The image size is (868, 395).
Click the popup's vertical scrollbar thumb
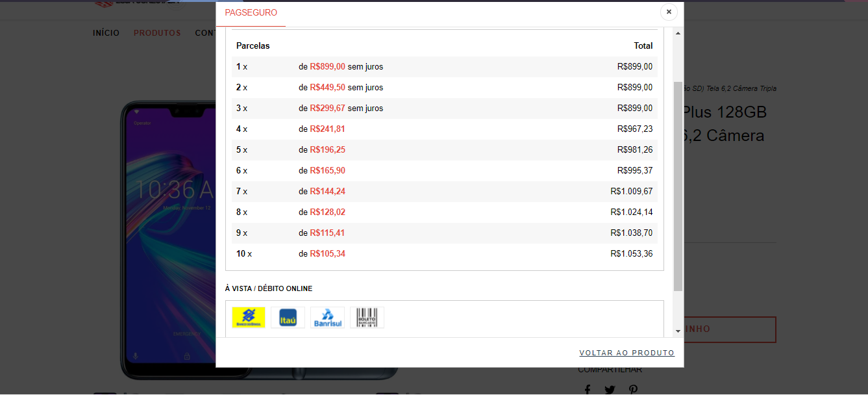[x=678, y=186]
